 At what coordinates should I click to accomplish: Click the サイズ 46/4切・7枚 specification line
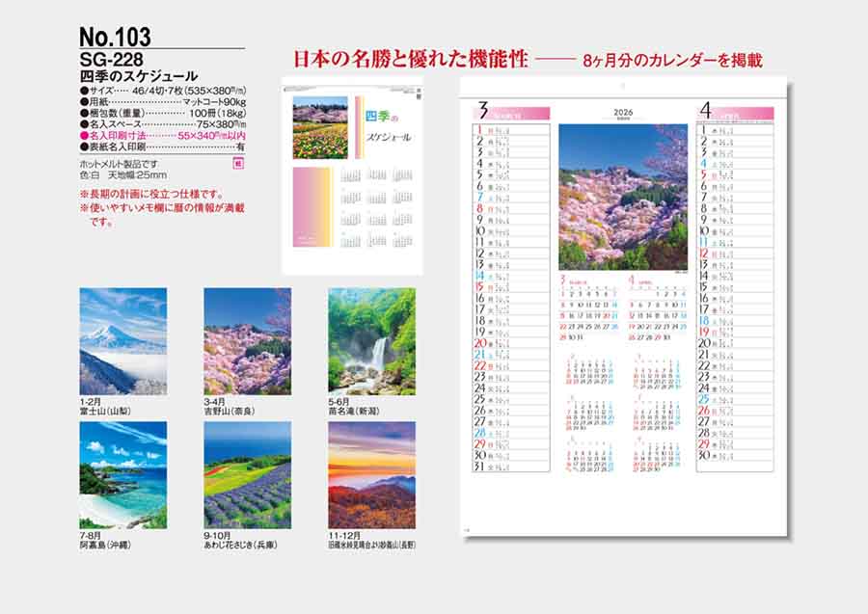click(x=163, y=91)
